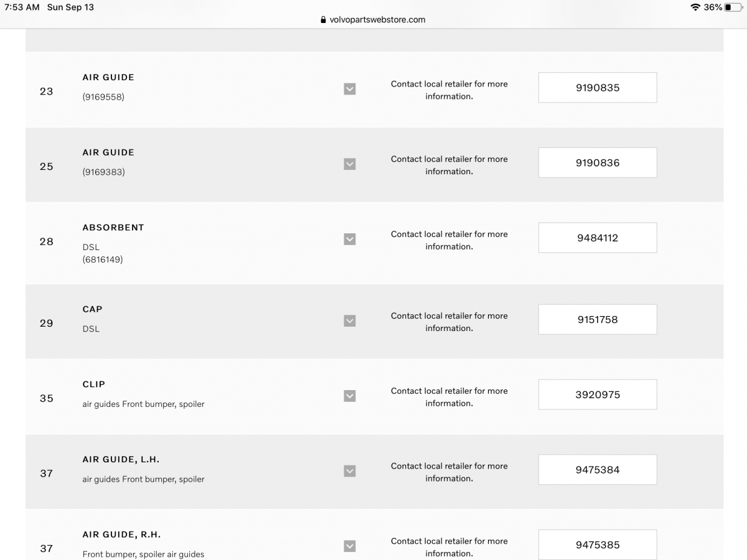Screen dimensions: 747x560
Task: Open part number 9475385
Action: [598, 544]
